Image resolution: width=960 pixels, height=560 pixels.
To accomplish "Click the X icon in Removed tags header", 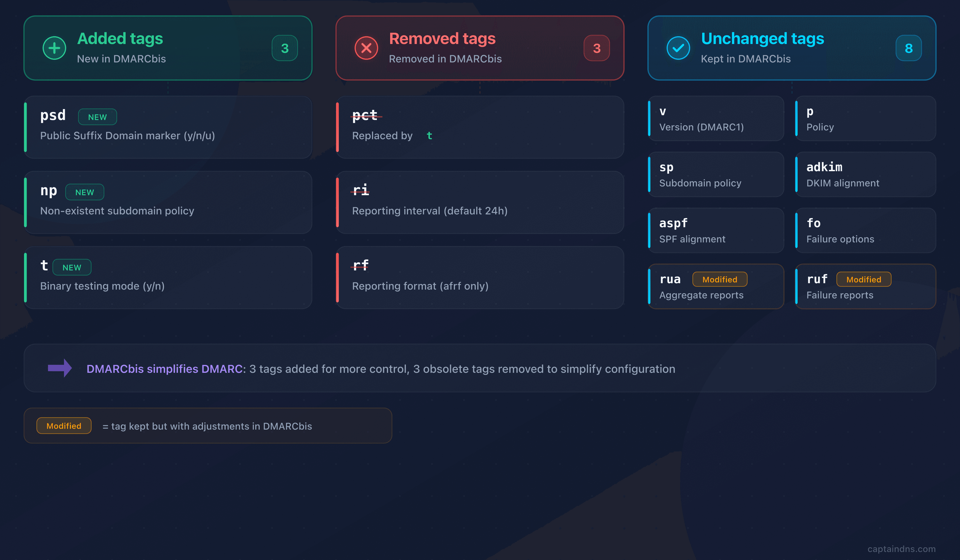I will (366, 48).
